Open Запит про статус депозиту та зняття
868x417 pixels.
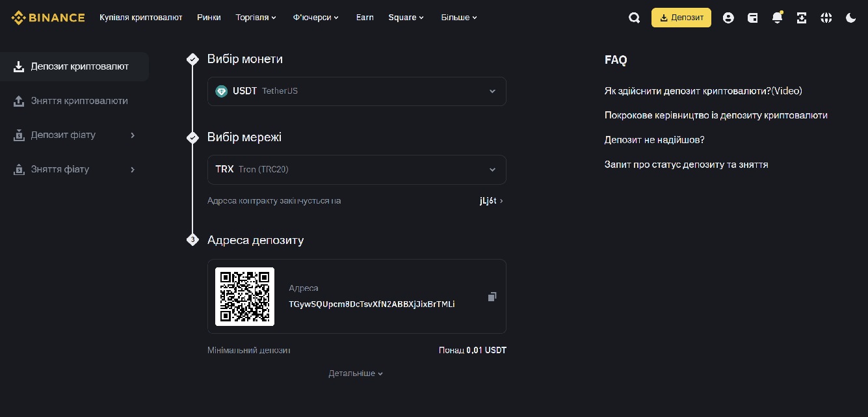point(687,165)
